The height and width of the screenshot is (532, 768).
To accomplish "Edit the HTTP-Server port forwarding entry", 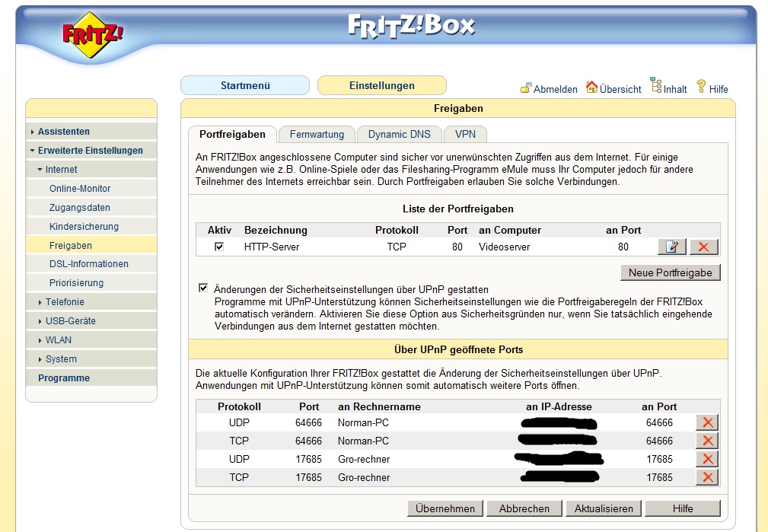I will pos(671,247).
